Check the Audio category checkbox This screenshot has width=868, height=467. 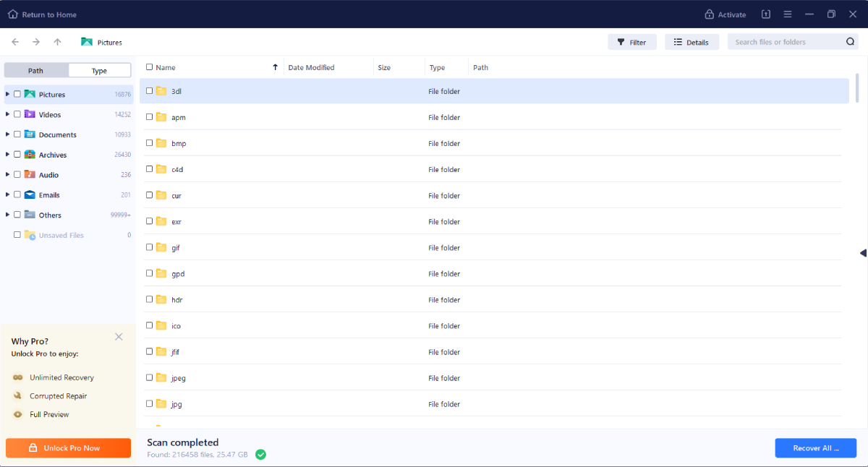17,174
